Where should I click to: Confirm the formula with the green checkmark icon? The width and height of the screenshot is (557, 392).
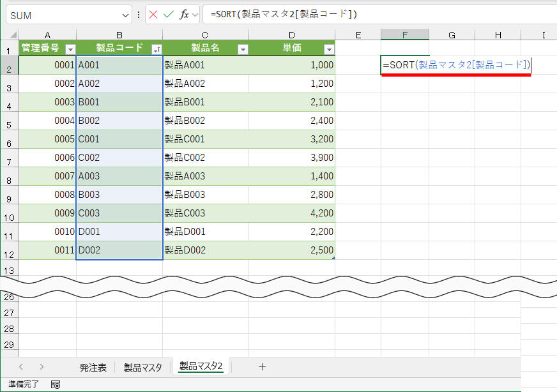click(167, 14)
